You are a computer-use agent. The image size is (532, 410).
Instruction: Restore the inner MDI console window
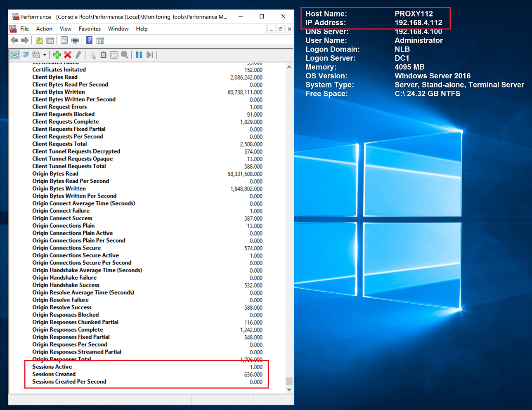[280, 29]
